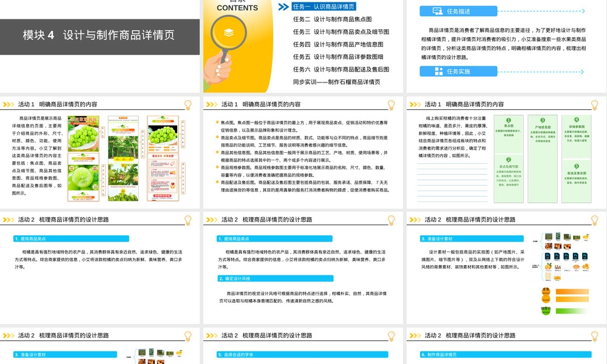607x364 pixels.
Task: Click the yellow triple-chevron on the 制作商品详情页 slide
Action: tap(415, 335)
